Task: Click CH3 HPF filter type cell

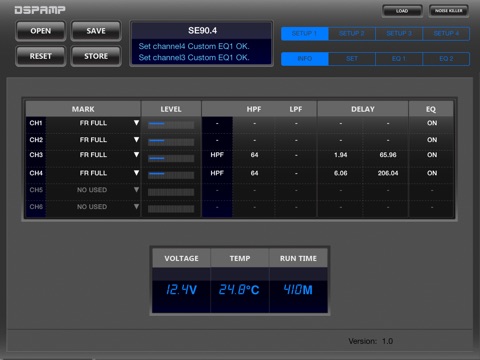Action: pyautogui.click(x=217, y=155)
